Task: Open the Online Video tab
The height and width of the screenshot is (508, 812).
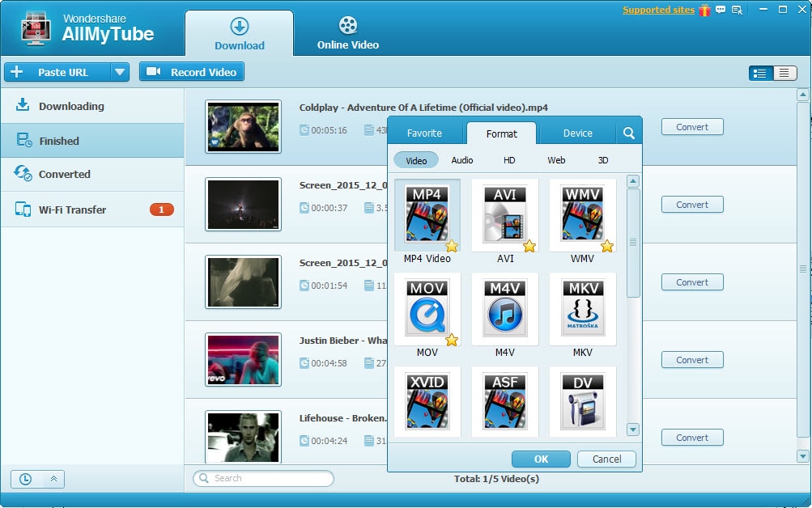Action: coord(348,34)
